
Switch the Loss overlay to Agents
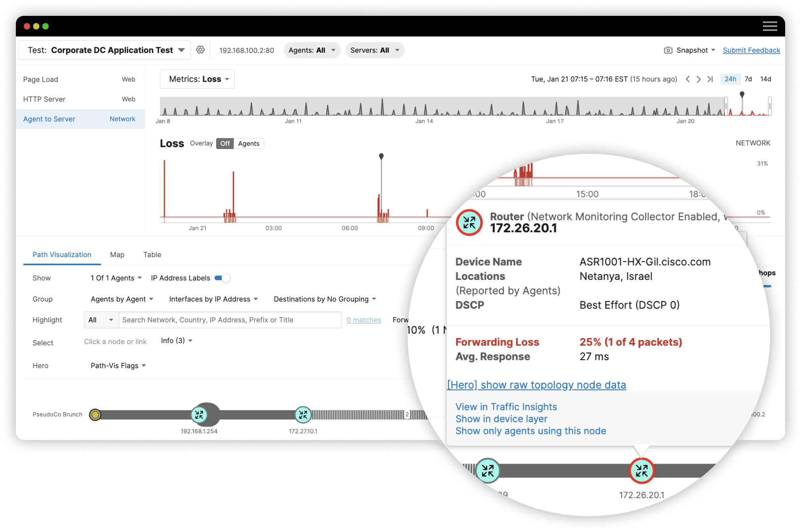249,144
